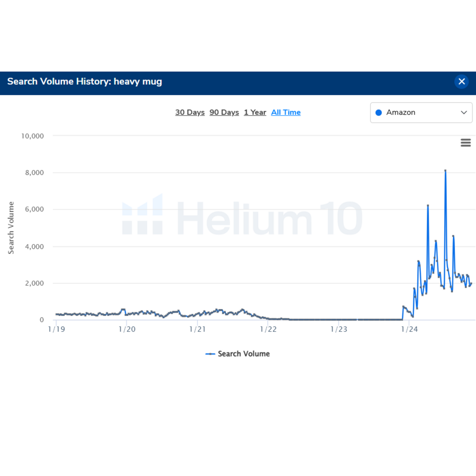This screenshot has width=476, height=476.
Task: Select the 90 Days range
Action: point(224,112)
